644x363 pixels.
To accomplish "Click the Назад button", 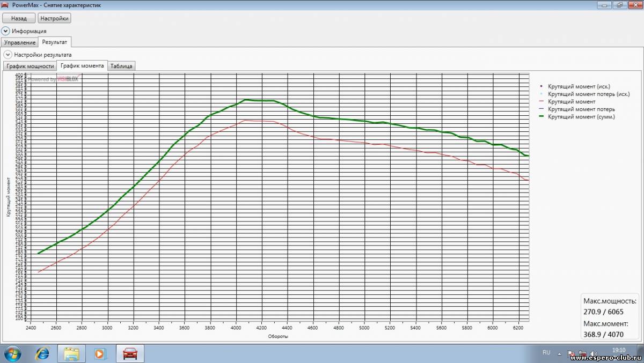I will [x=18, y=18].
